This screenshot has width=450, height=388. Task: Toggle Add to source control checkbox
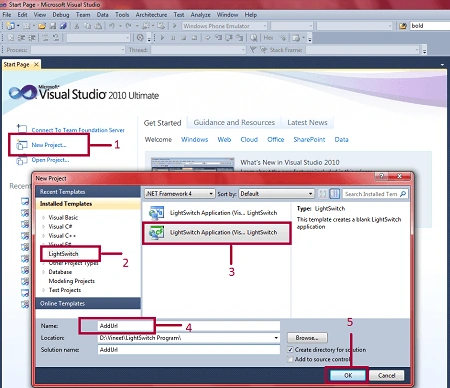(x=290, y=359)
